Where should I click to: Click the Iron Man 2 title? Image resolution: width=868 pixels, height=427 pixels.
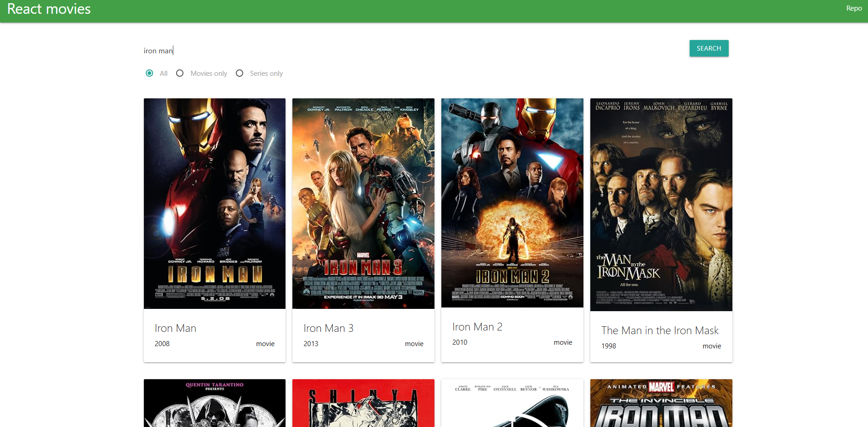[477, 327]
